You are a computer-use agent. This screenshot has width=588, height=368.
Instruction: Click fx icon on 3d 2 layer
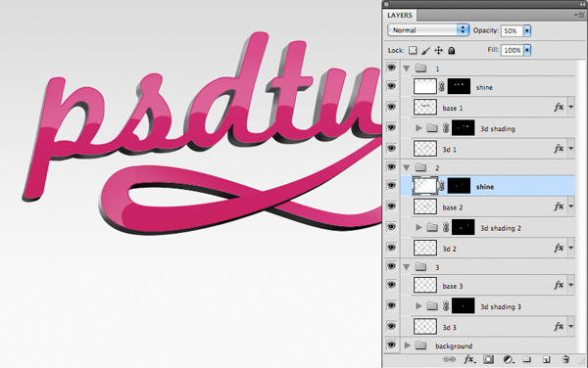(559, 248)
